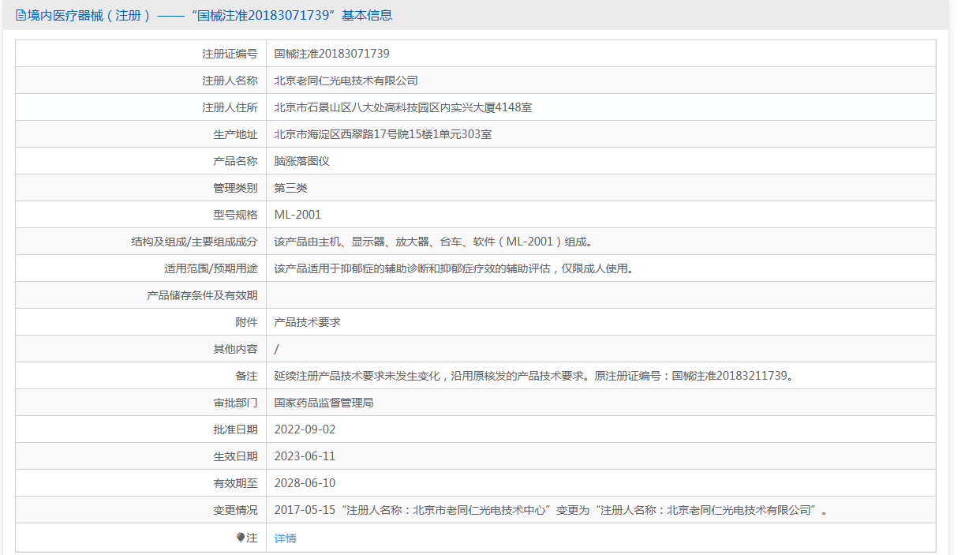Select the slash value in 其他内容 row
This screenshot has height=555, width=980.
[x=276, y=349]
